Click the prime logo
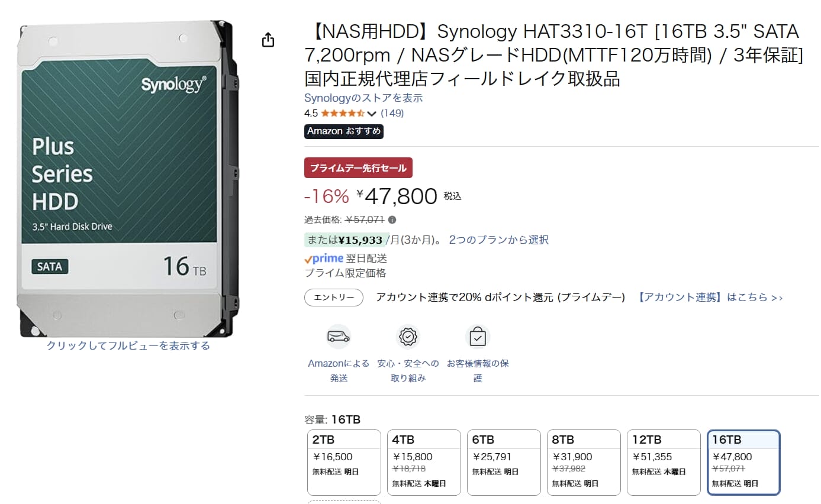821x504 pixels. click(x=324, y=259)
